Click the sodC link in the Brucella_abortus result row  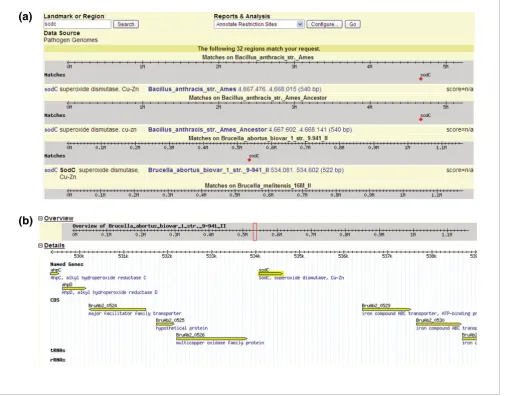click(x=51, y=170)
